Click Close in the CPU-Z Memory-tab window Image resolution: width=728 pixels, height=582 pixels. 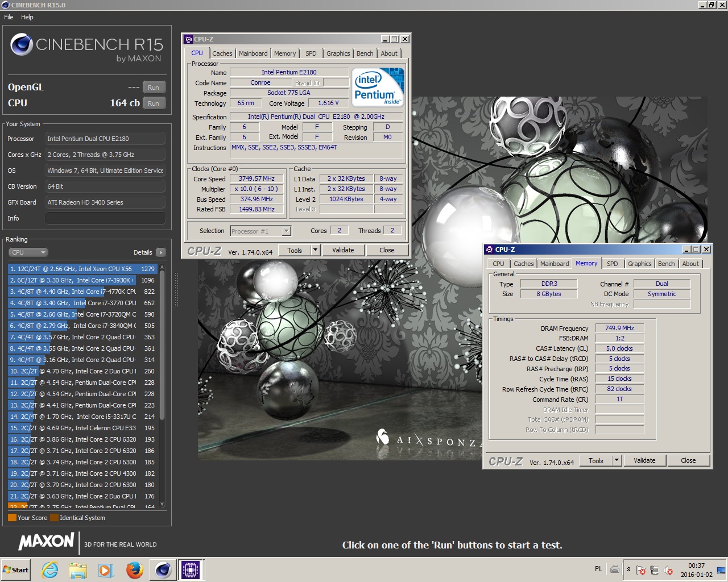(x=688, y=461)
